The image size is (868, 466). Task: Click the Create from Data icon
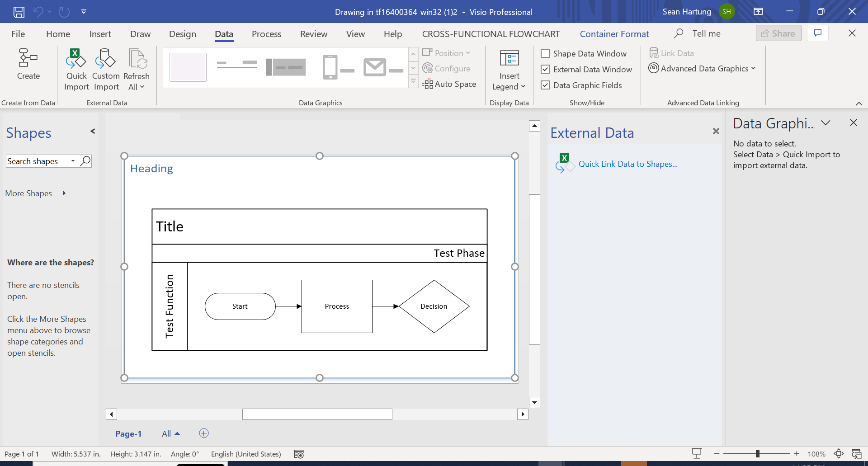point(28,58)
